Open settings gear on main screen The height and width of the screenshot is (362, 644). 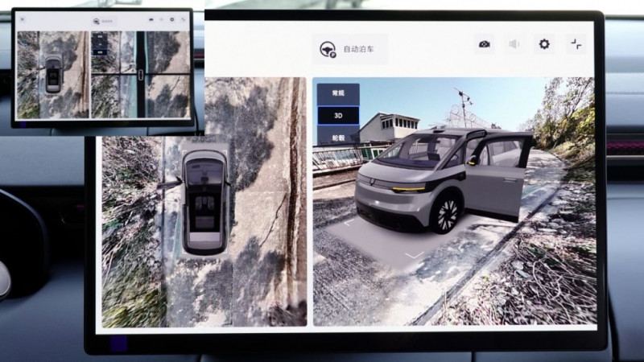pos(544,44)
